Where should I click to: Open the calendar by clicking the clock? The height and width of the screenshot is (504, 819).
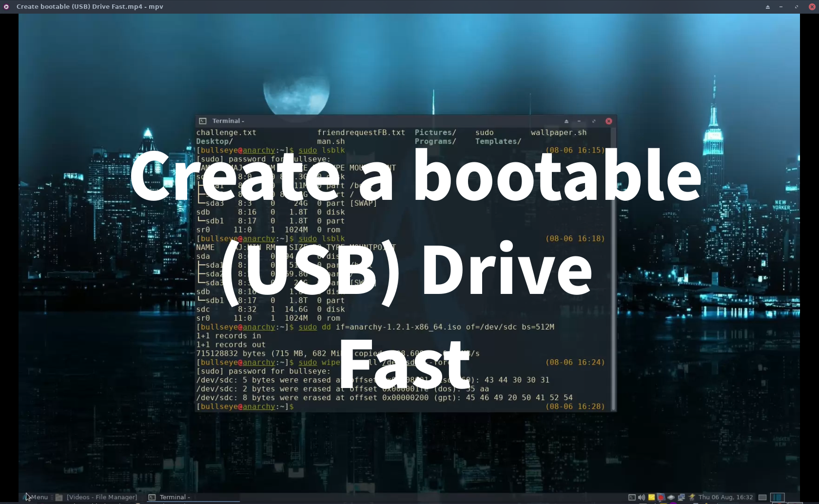point(725,498)
